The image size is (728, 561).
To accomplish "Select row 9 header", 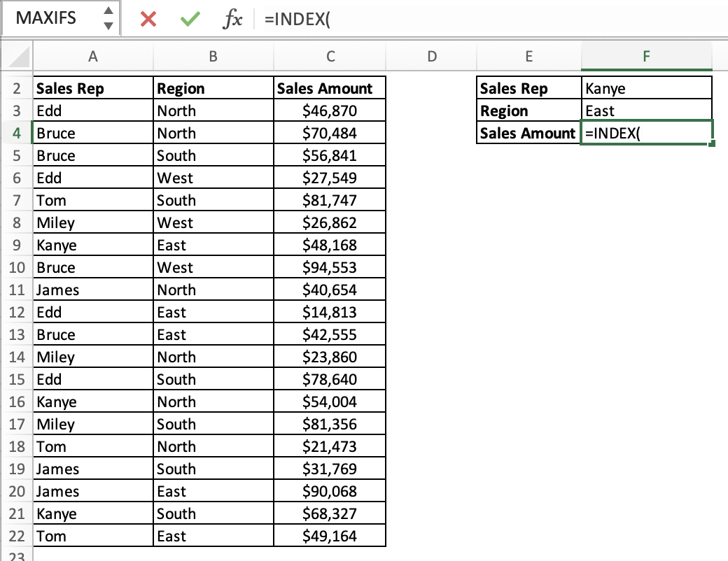I will [x=17, y=245].
